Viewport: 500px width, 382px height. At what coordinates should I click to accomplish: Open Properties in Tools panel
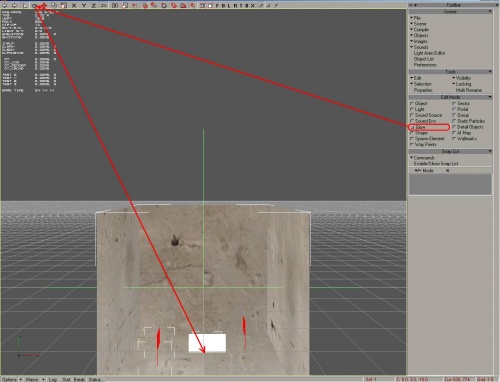tap(423, 90)
